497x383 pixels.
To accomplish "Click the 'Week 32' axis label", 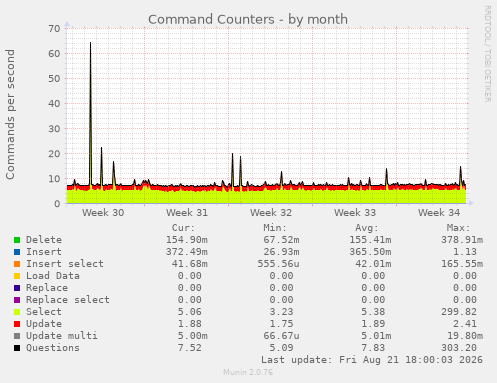I will [271, 213].
